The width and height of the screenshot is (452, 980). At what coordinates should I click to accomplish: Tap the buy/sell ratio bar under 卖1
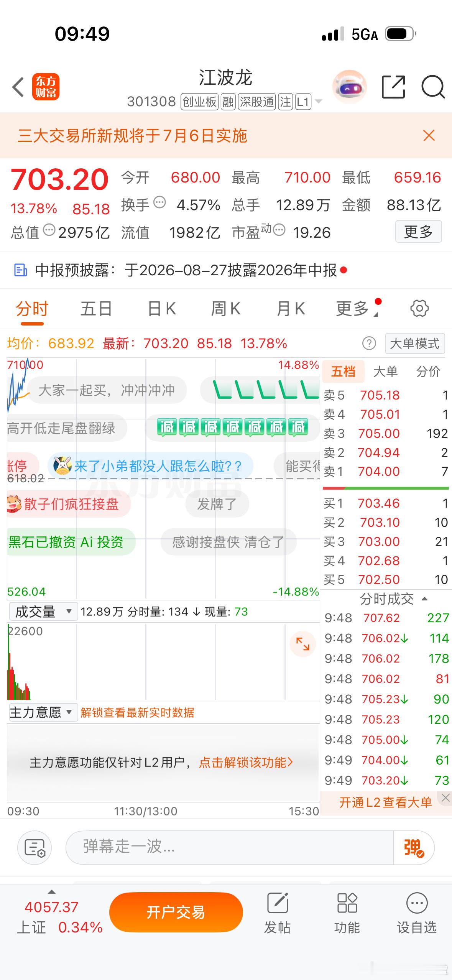point(386,488)
